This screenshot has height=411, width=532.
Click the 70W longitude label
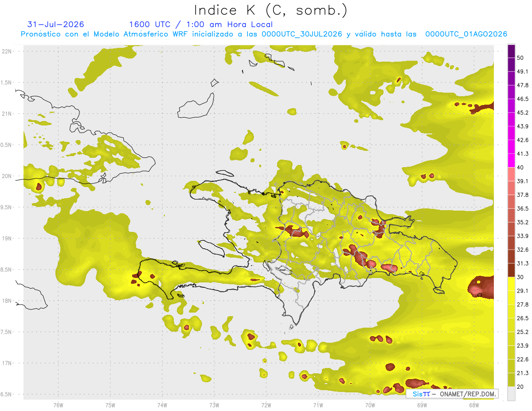coord(370,405)
